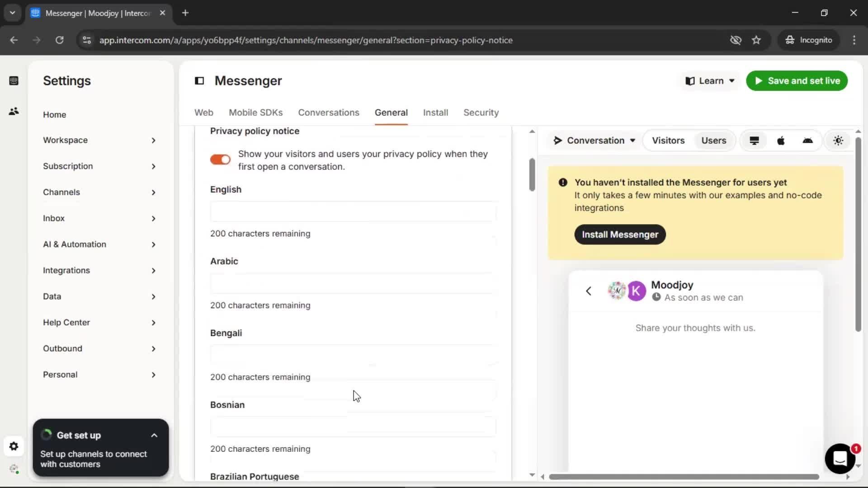Expand the Personal settings section
868x488 pixels.
tap(99, 375)
